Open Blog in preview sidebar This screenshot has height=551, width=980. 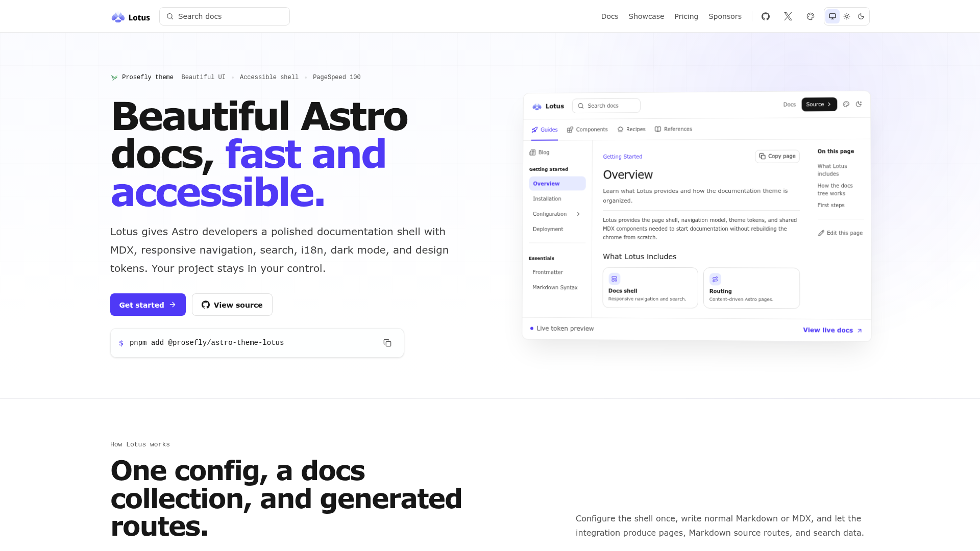point(540,153)
